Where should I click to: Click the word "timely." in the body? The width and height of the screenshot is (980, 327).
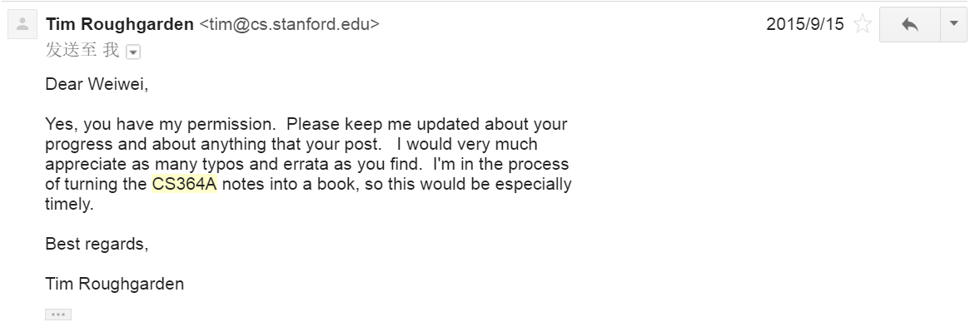click(69, 205)
